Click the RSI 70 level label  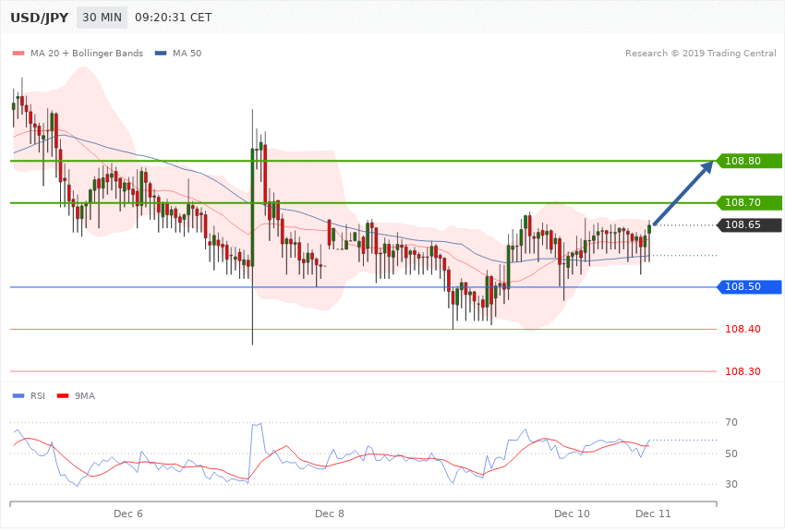(731, 422)
